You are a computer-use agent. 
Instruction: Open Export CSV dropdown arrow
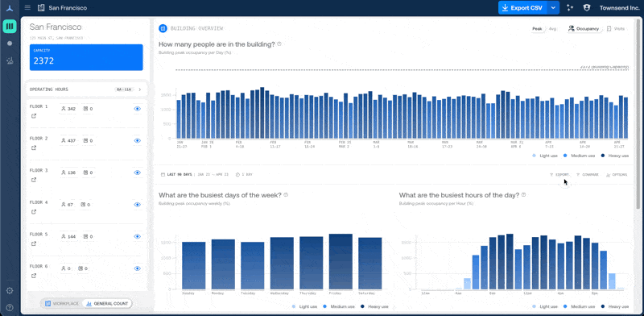(553, 7)
